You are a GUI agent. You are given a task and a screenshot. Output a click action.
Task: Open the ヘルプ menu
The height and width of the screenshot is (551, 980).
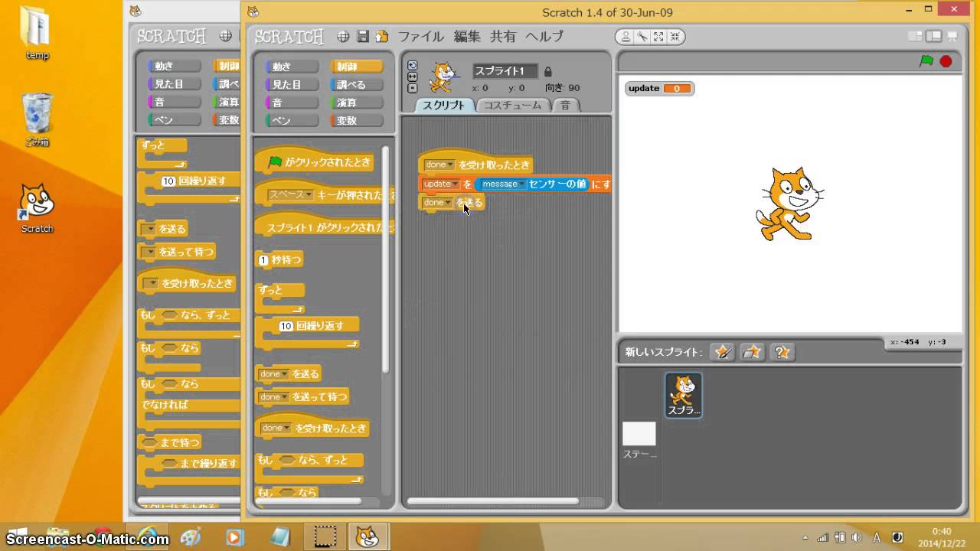(x=544, y=36)
